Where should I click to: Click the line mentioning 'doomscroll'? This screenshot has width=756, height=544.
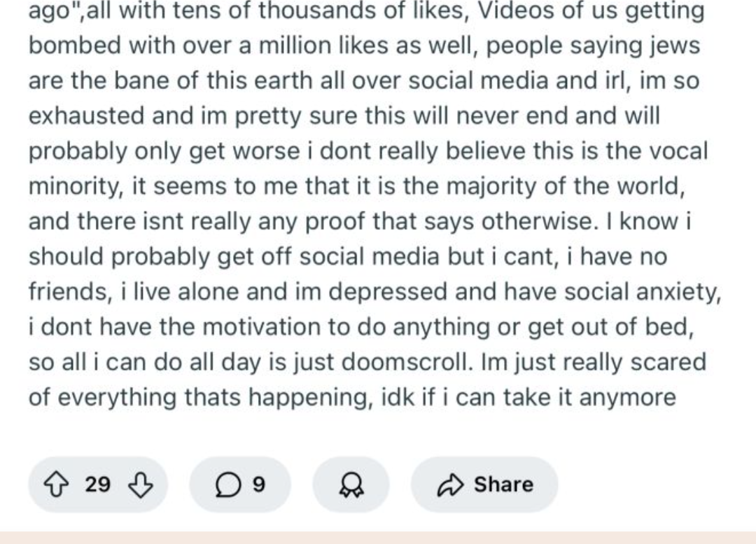pyautogui.click(x=367, y=363)
